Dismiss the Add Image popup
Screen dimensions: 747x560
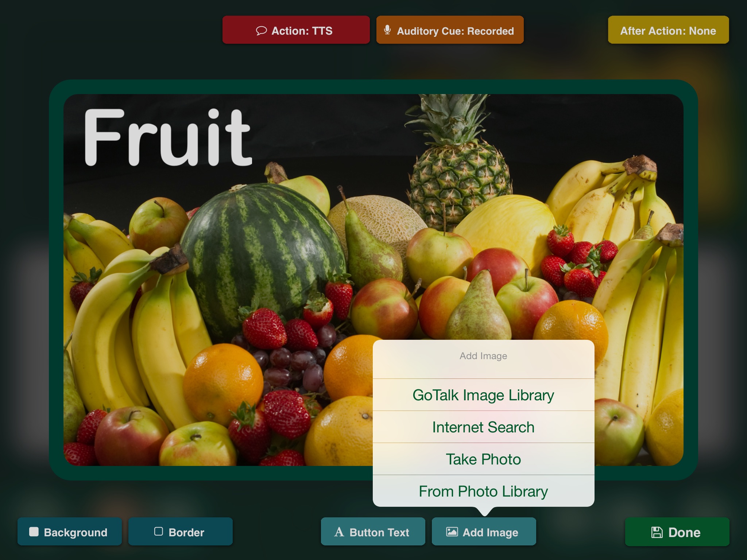click(x=177, y=235)
